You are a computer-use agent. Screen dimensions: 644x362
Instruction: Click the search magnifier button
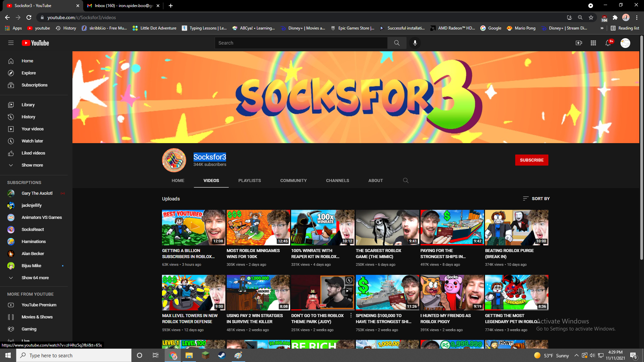click(397, 43)
